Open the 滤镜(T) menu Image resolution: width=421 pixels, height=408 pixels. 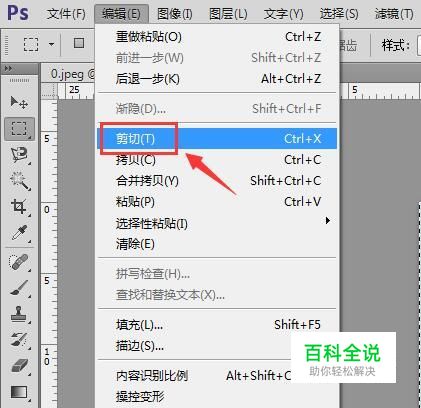394,14
